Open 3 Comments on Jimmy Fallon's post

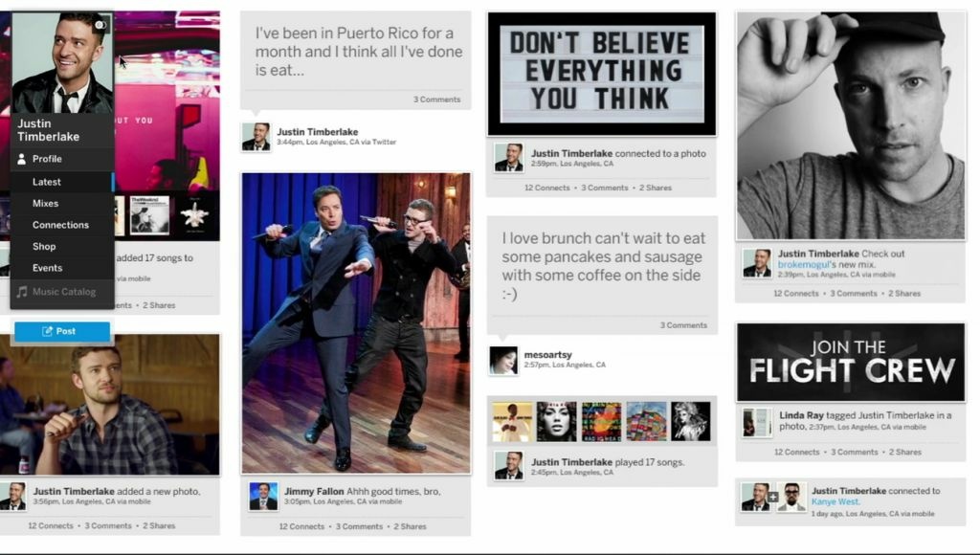point(359,527)
